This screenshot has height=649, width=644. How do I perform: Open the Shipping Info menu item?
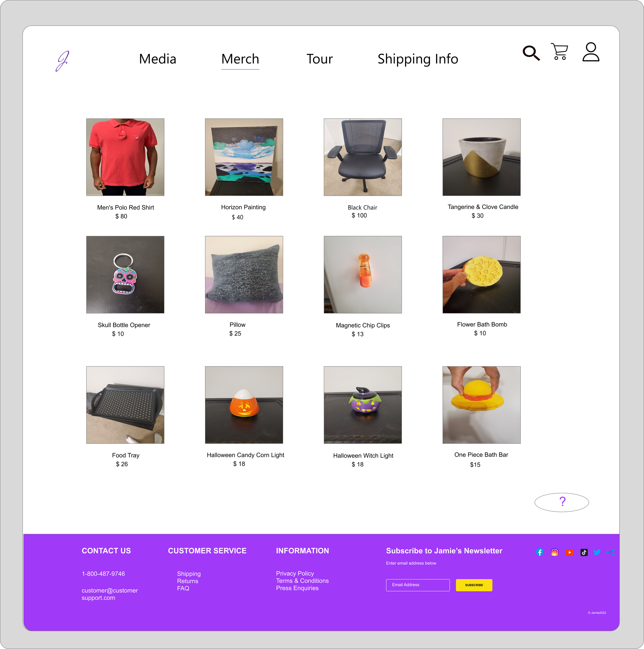pos(418,59)
